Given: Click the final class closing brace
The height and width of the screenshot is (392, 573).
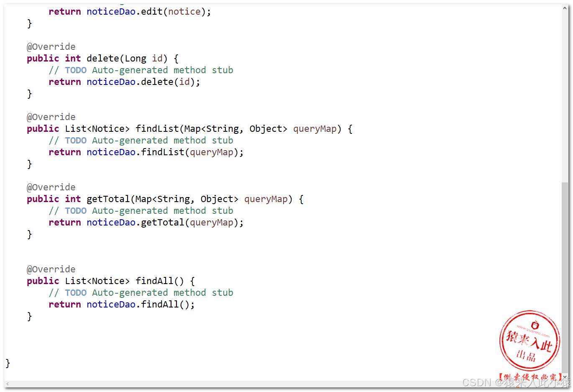Looking at the screenshot, I should point(8,363).
